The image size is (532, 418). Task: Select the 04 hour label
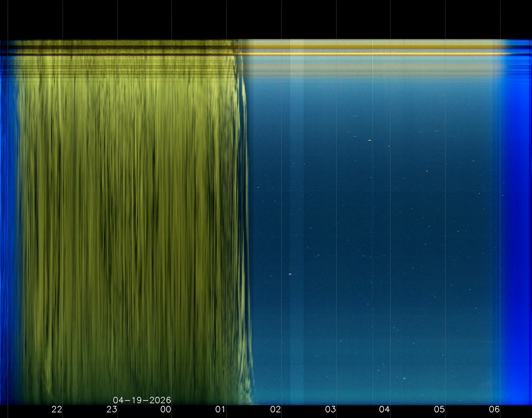tap(384, 409)
